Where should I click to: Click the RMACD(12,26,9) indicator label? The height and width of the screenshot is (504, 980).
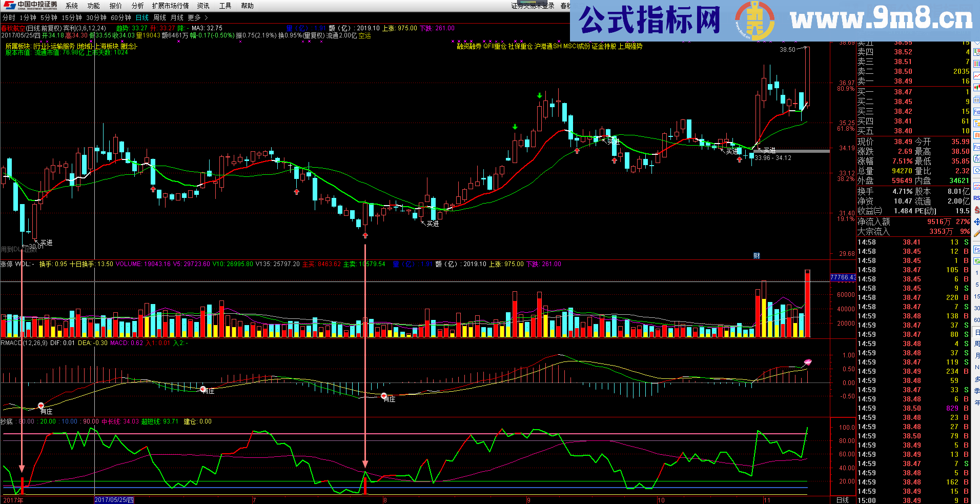[x=24, y=343]
